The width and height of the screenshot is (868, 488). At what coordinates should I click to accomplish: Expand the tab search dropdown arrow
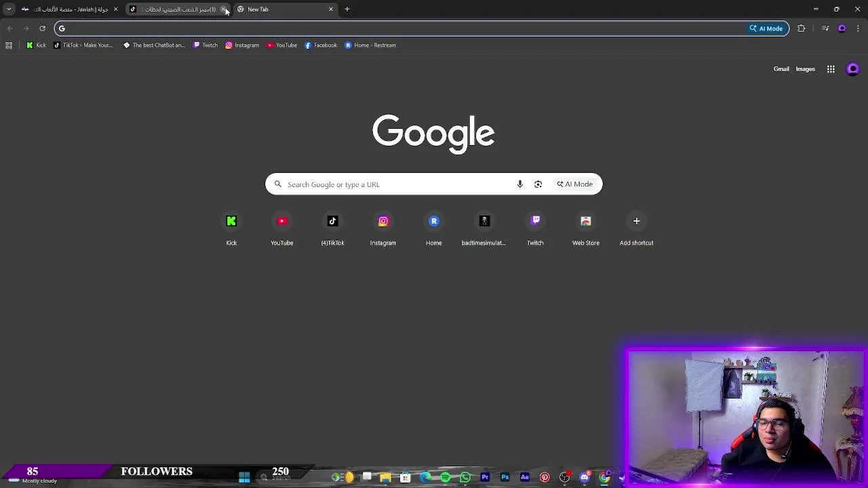[9, 9]
